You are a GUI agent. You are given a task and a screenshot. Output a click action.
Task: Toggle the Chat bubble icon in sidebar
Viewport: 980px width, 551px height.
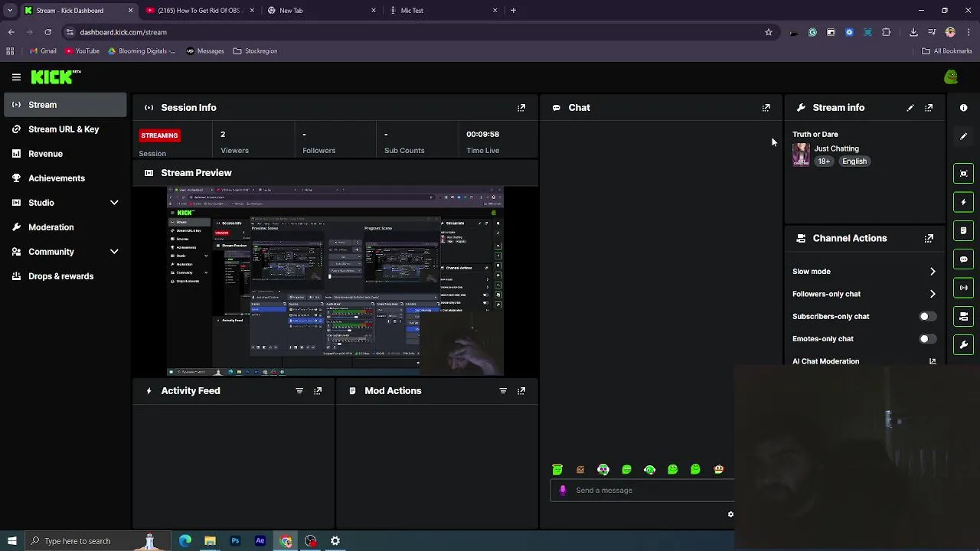coord(964,259)
